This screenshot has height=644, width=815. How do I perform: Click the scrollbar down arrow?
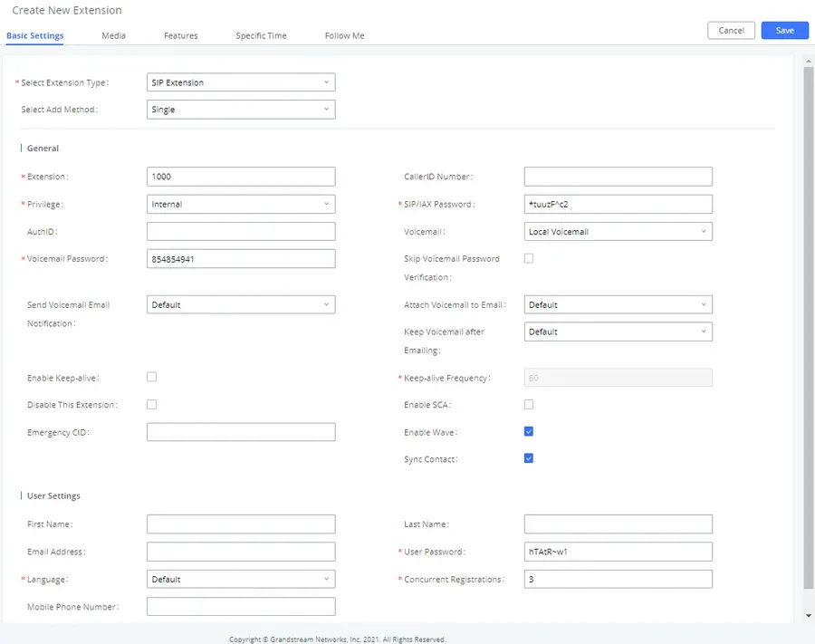tap(809, 615)
